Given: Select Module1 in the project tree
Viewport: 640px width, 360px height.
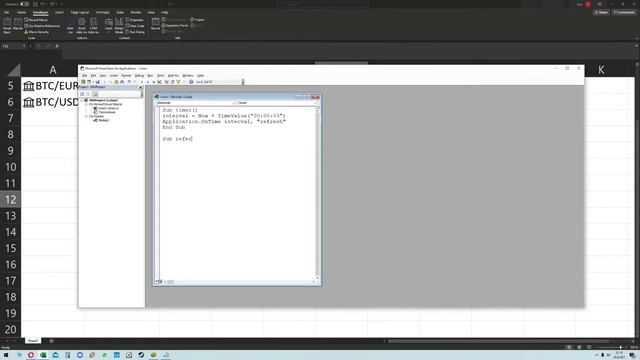Looking at the screenshot, I should pyautogui.click(x=101, y=120).
